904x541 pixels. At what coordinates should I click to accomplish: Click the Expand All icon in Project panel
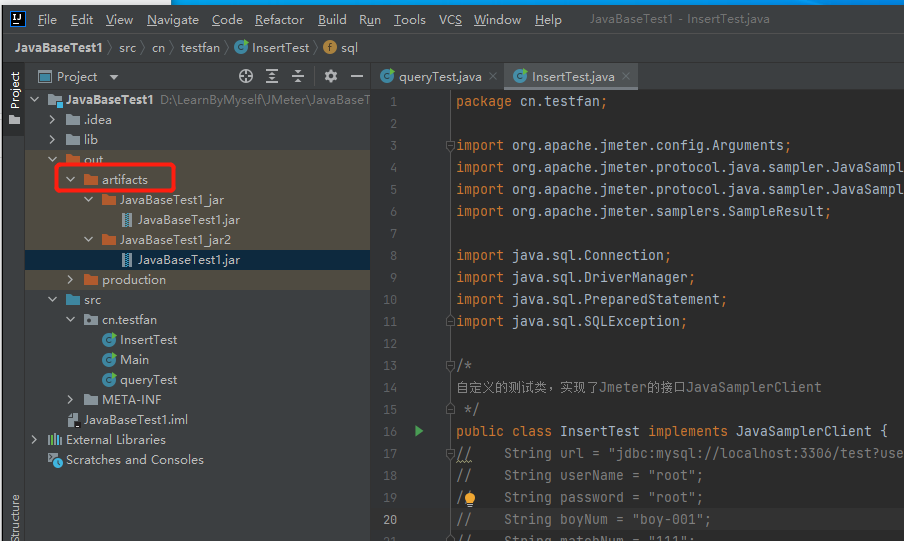tap(272, 76)
